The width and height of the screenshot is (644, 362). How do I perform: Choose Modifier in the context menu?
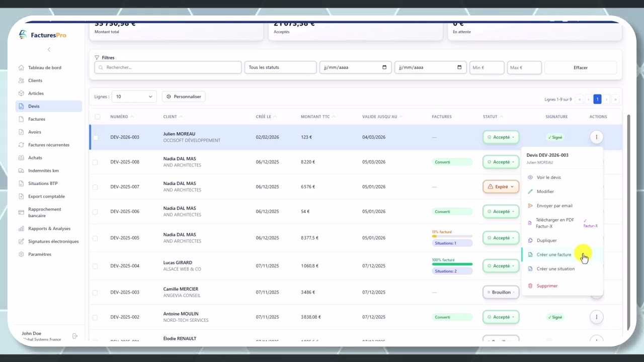(561, 192)
